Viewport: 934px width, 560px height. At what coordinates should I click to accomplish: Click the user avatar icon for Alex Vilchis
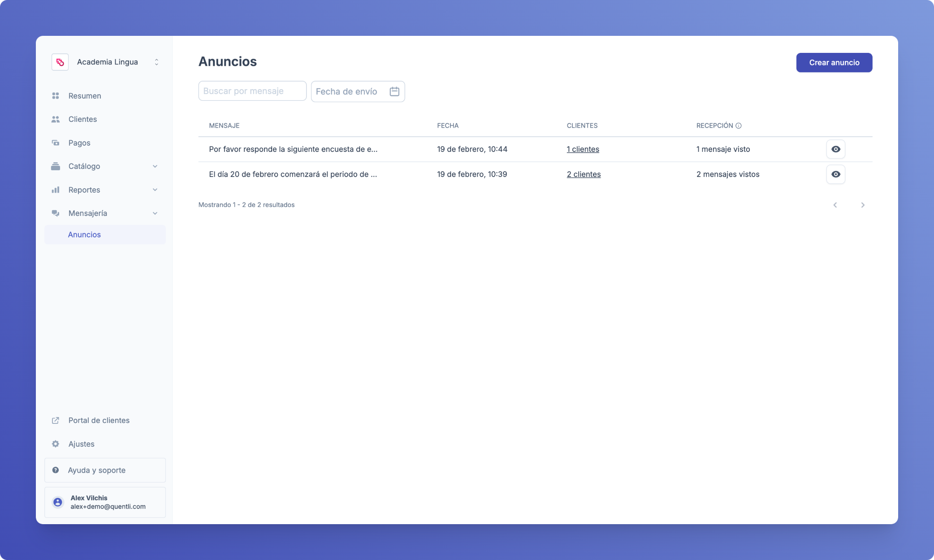58,502
